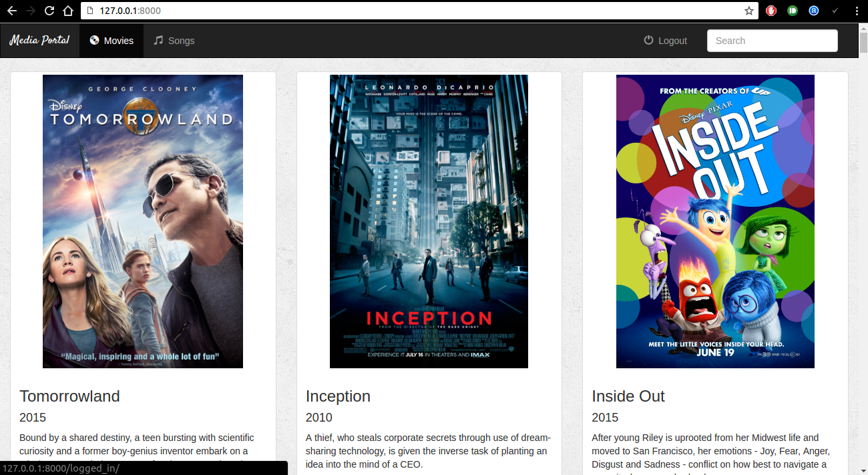Click the address bar URL
Image resolution: width=868 pixels, height=475 pixels.
tap(130, 11)
